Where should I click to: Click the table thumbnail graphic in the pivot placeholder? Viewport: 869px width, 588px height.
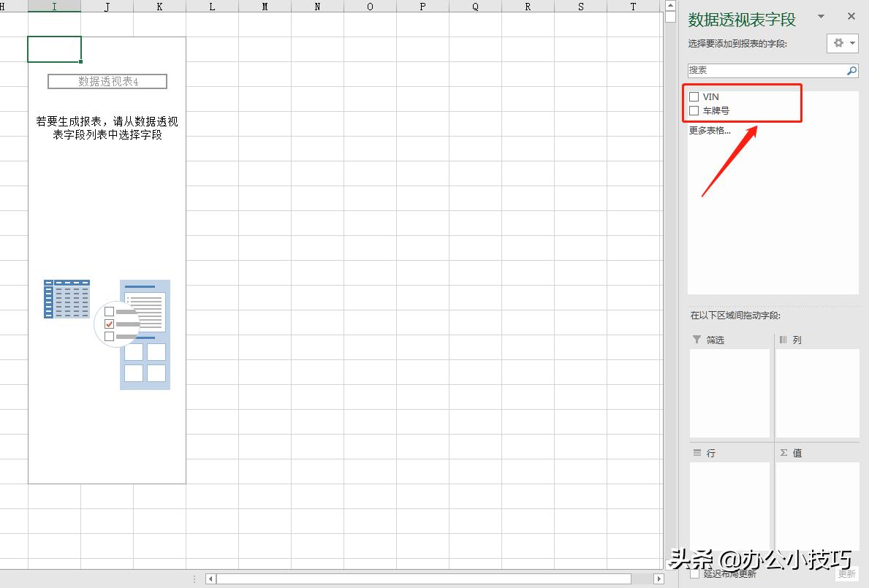click(x=67, y=299)
